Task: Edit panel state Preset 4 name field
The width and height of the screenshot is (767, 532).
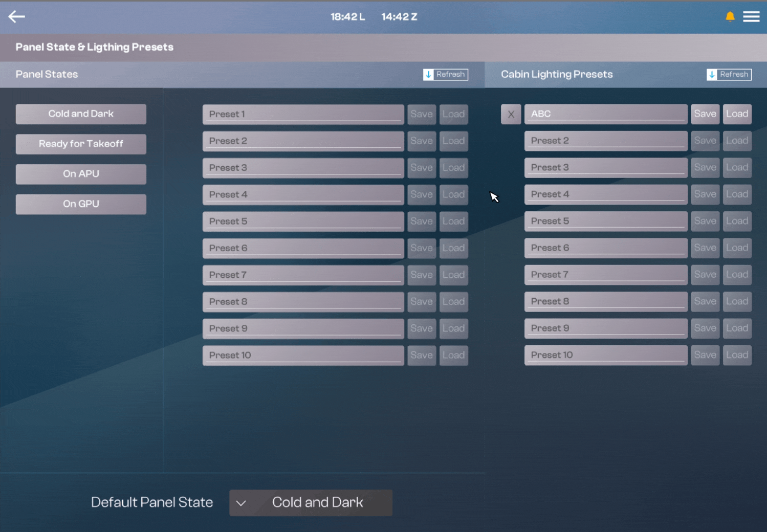Action: point(303,195)
